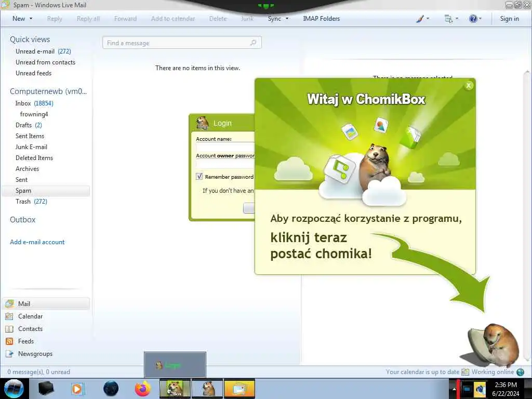This screenshot has width=532, height=399.
Task: Select the Spam folder
Action: 46,191
